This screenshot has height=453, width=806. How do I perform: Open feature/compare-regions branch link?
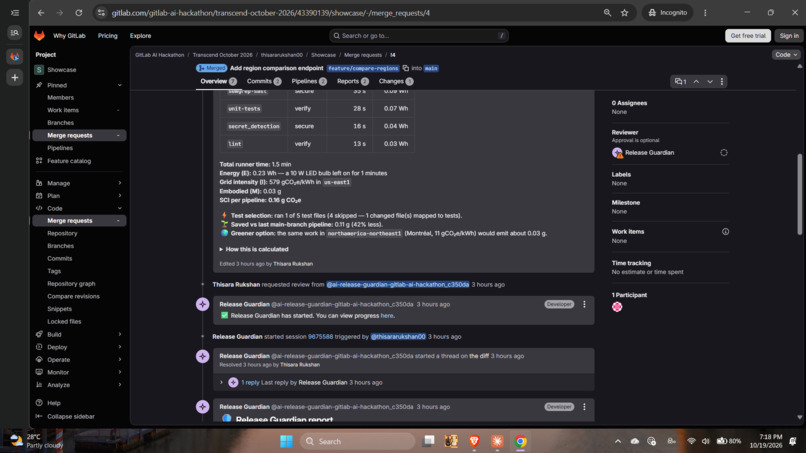pos(363,68)
